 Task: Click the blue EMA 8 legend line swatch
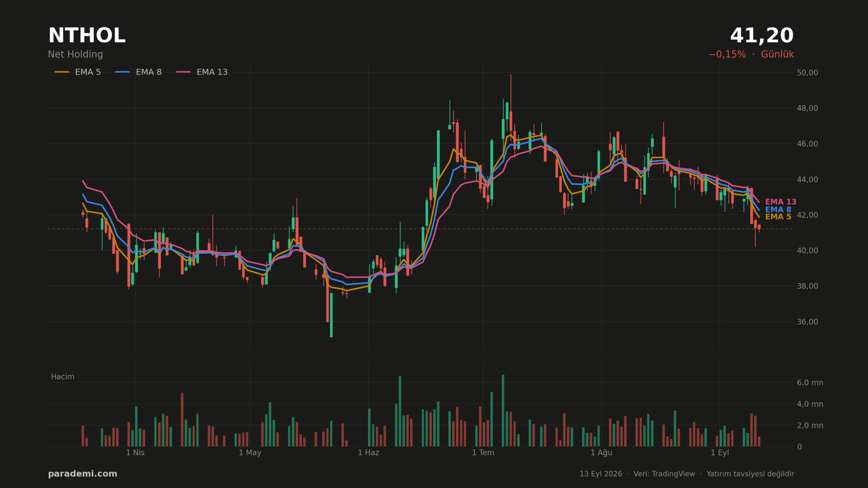tap(123, 72)
